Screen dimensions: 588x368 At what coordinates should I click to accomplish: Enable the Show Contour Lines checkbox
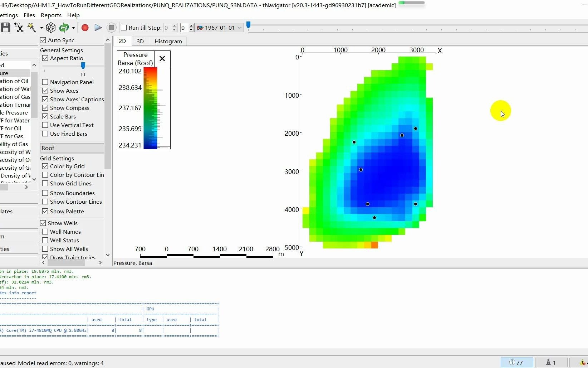click(x=45, y=202)
